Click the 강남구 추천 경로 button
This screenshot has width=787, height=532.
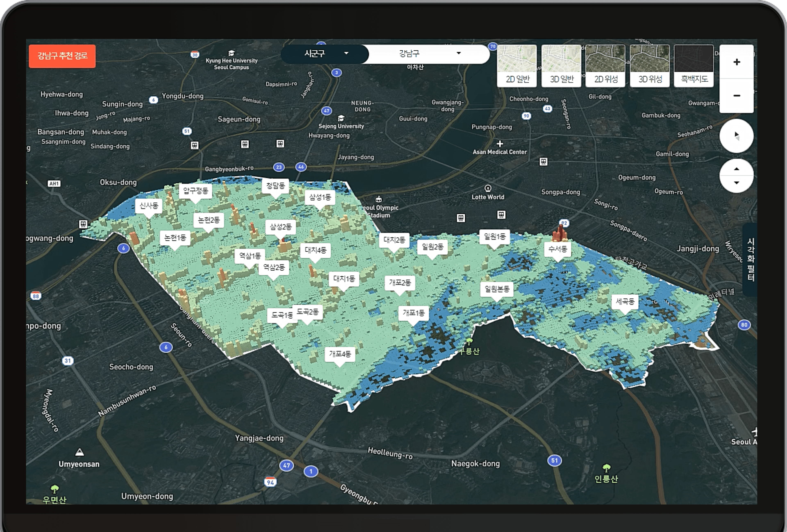click(x=62, y=56)
